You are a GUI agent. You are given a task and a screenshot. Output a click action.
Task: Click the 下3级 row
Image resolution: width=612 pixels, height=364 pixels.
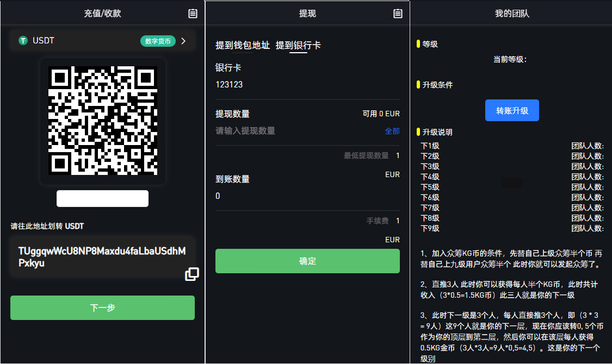[512, 166]
